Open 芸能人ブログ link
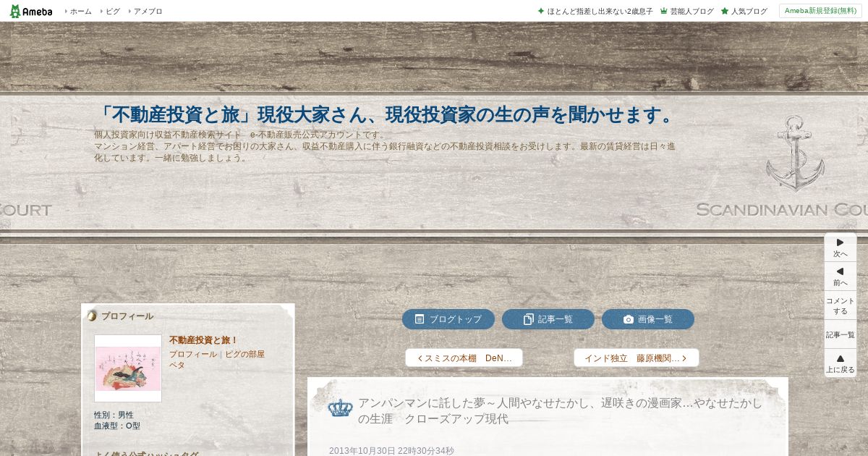 pyautogui.click(x=692, y=12)
